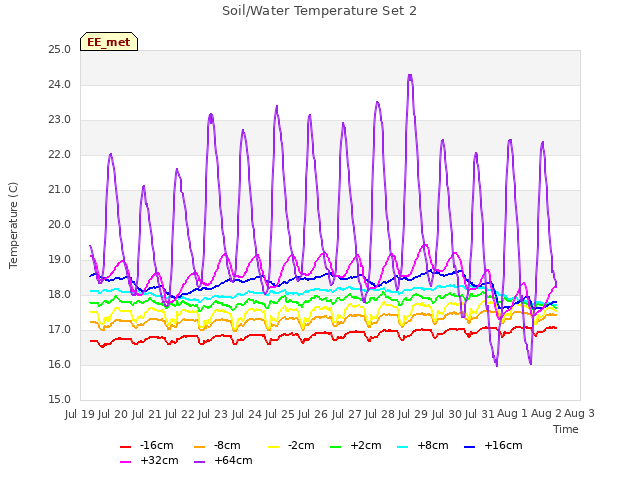
Task: Click the Jul 26 x-axis date label
Action: click(313, 414)
